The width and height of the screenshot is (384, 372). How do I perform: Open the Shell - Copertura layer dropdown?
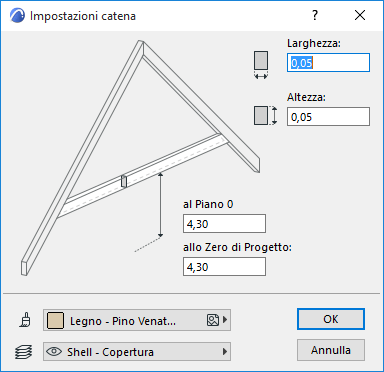pos(137,351)
